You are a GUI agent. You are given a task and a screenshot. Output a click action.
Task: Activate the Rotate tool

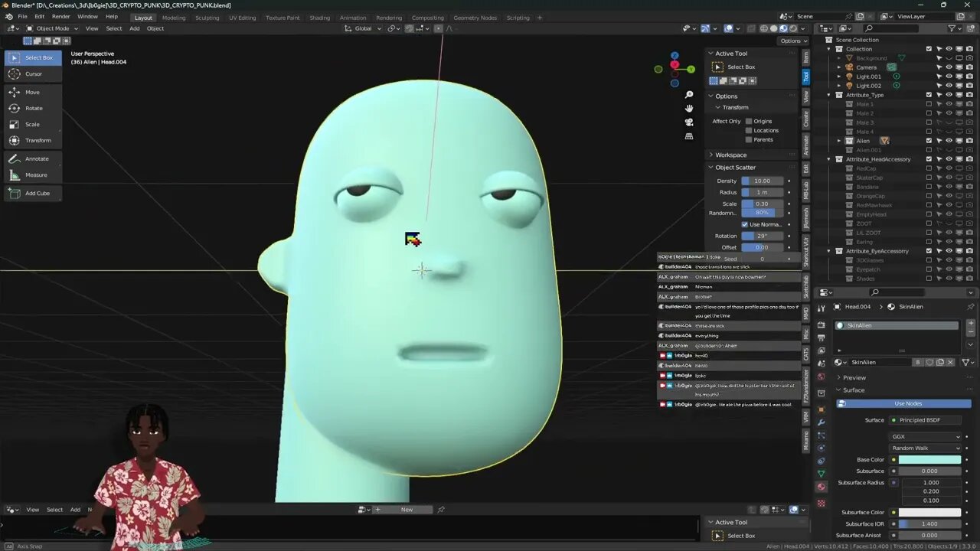(x=33, y=108)
